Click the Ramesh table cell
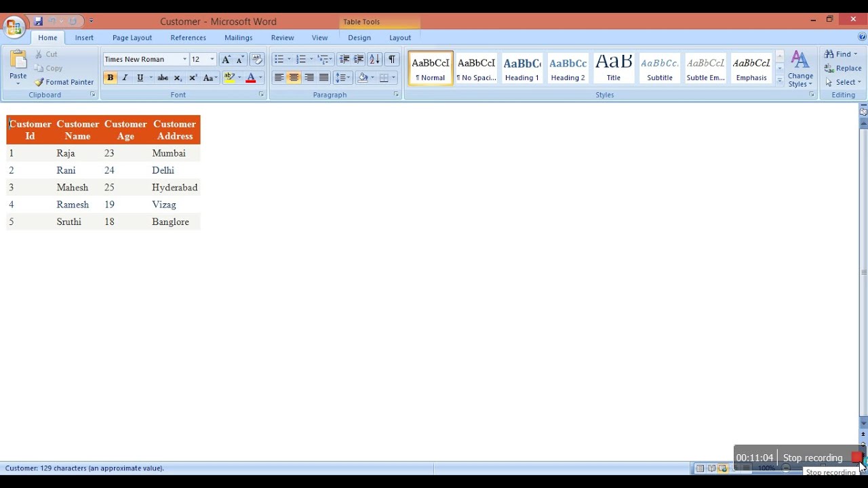The image size is (868, 488). tap(73, 205)
